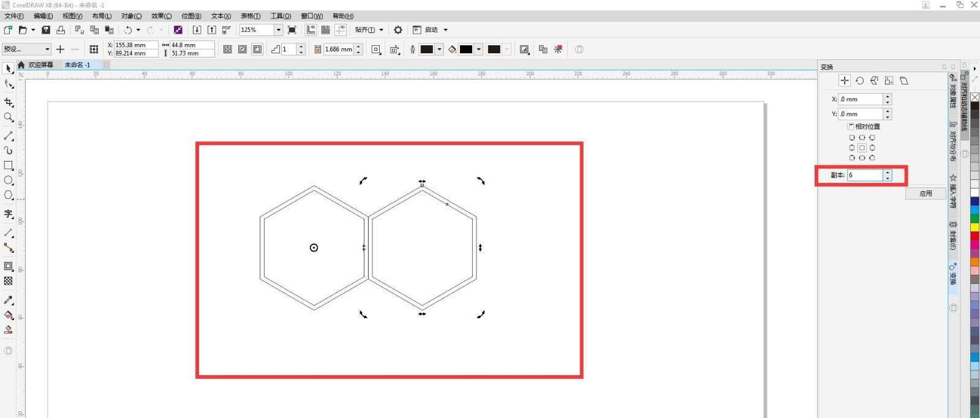This screenshot has height=418, width=980.
Task: Select the Rectangle tool
Action: [x=9, y=166]
